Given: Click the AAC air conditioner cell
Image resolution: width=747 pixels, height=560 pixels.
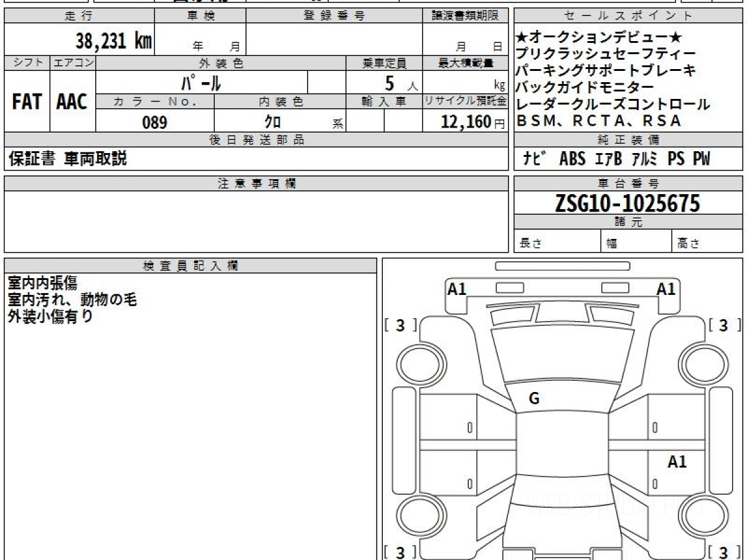Looking at the screenshot, I should (x=72, y=102).
